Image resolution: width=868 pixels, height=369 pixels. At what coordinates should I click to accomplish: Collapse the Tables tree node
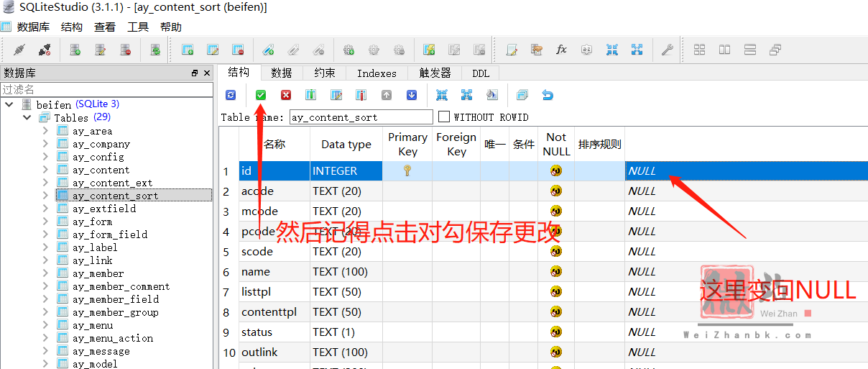tap(27, 117)
